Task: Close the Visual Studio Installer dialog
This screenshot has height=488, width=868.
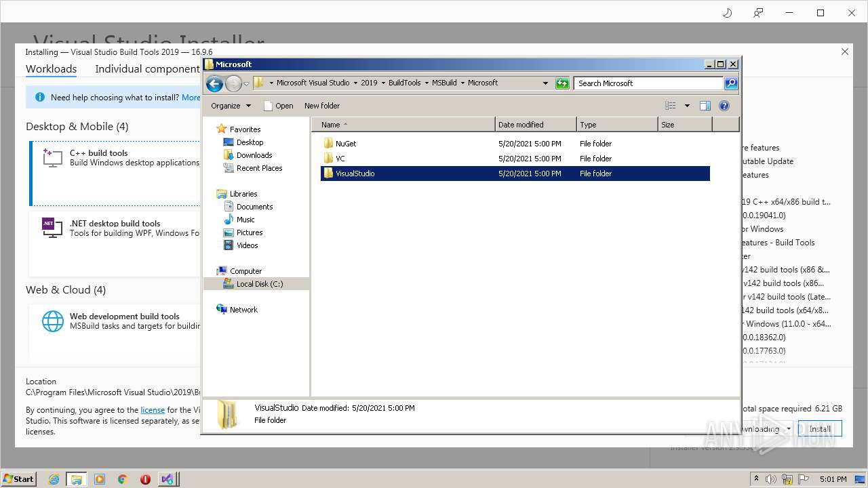Action: click(845, 52)
